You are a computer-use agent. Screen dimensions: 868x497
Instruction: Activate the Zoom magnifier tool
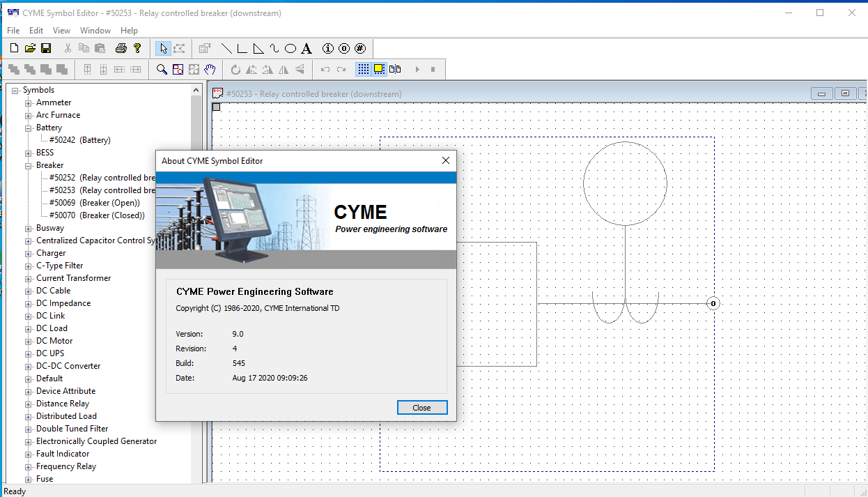[162, 69]
